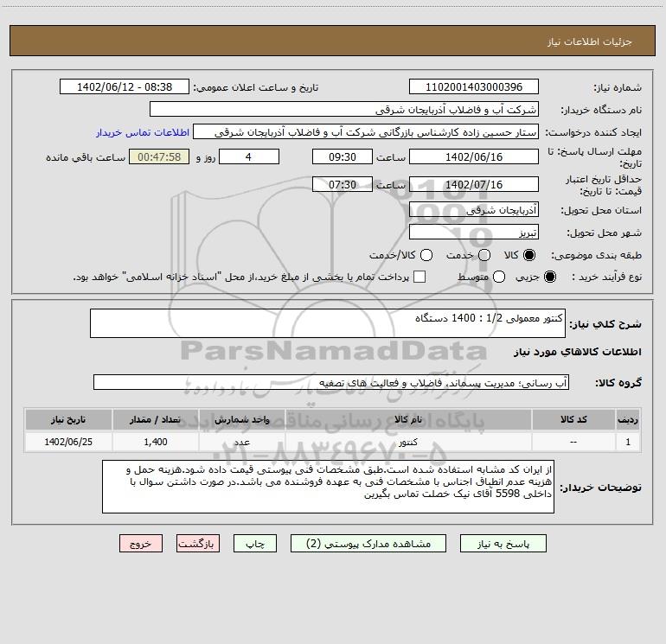The width and height of the screenshot is (666, 644).
Task: Click the price validity time 07:30 field
Action: tap(343, 184)
